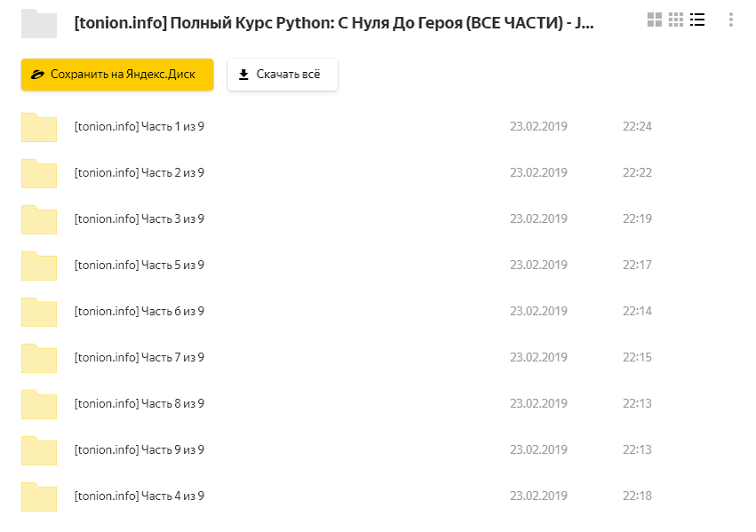Click date 23.02.2019 in Часть 5 row
756x532 pixels.
pyautogui.click(x=538, y=265)
